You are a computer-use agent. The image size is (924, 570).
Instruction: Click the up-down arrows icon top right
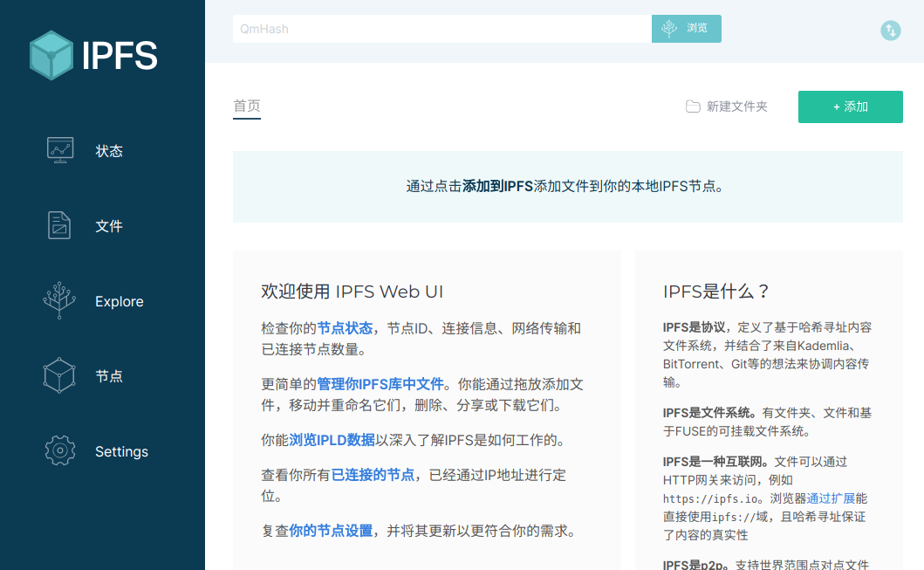[891, 30]
